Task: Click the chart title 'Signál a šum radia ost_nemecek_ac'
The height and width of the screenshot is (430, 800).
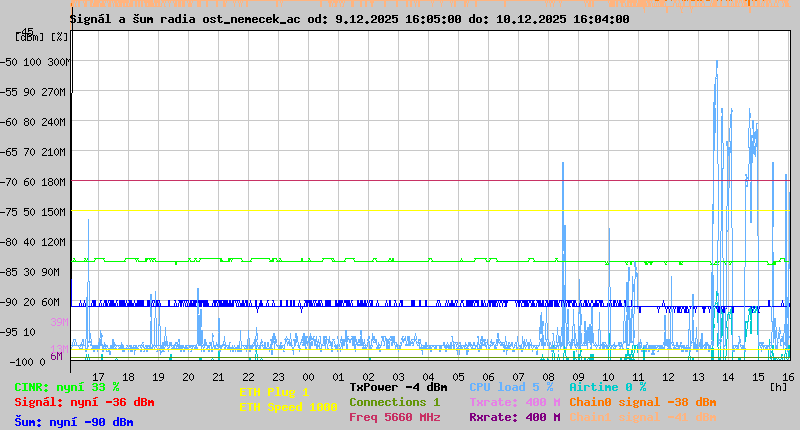Action: coord(187,19)
